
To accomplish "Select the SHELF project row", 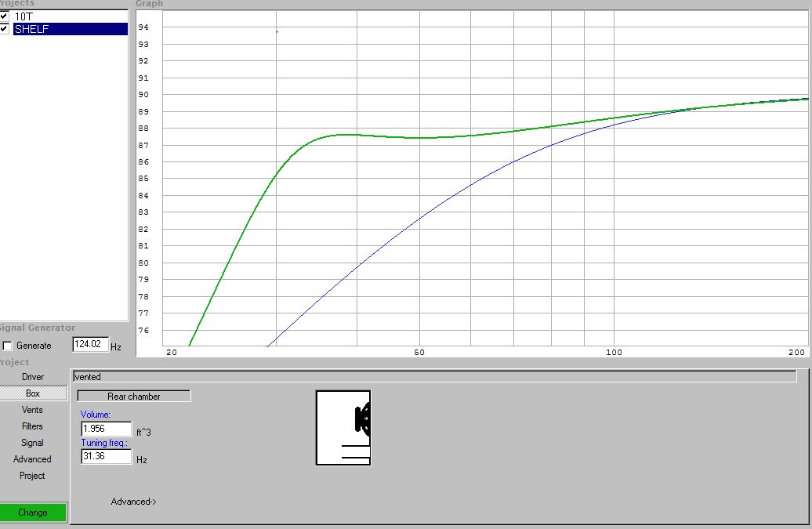I will tap(71, 29).
